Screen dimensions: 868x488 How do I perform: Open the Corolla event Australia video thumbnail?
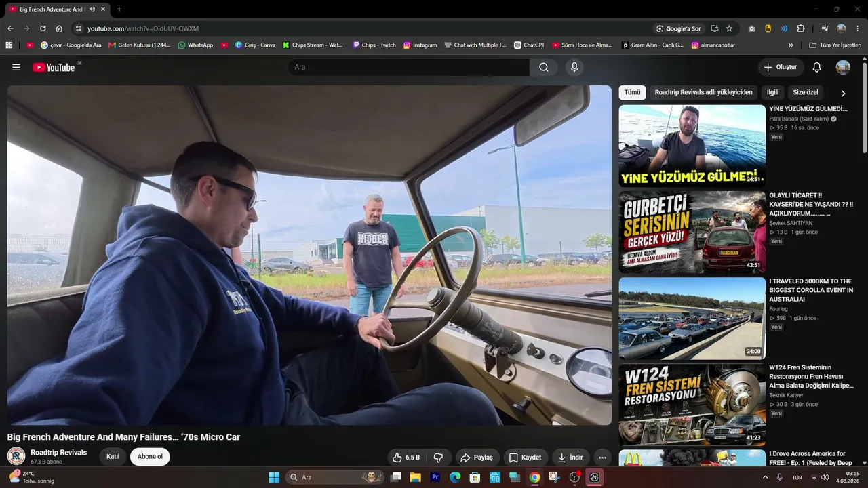click(x=692, y=319)
